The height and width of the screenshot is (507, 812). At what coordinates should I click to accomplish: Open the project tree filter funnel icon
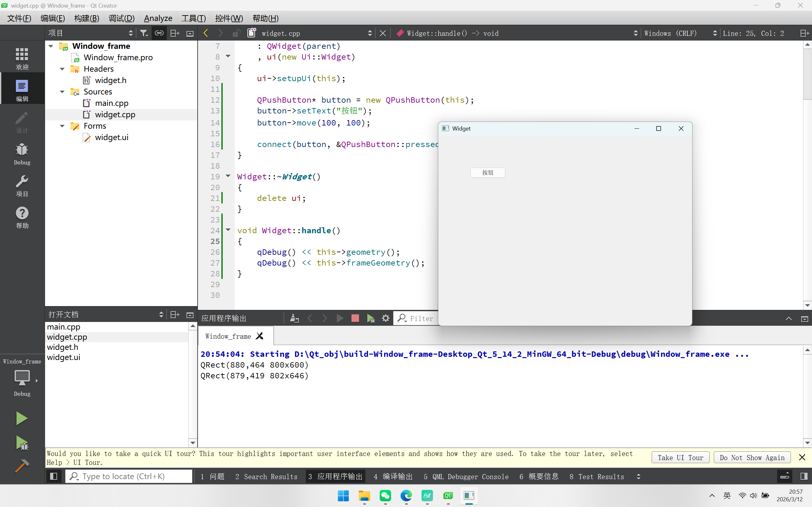click(x=144, y=33)
